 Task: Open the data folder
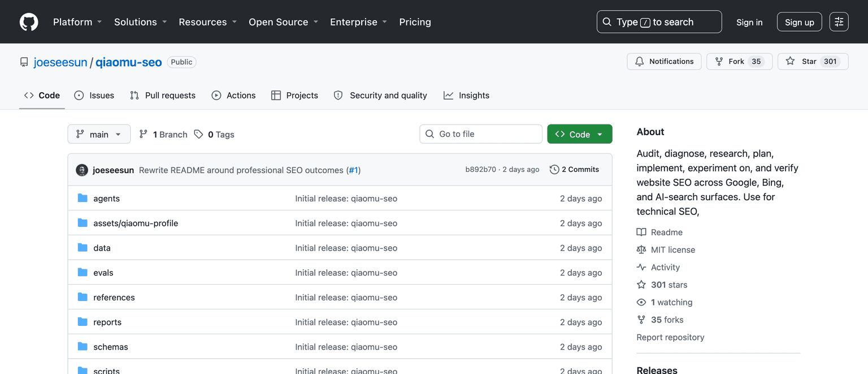click(102, 248)
